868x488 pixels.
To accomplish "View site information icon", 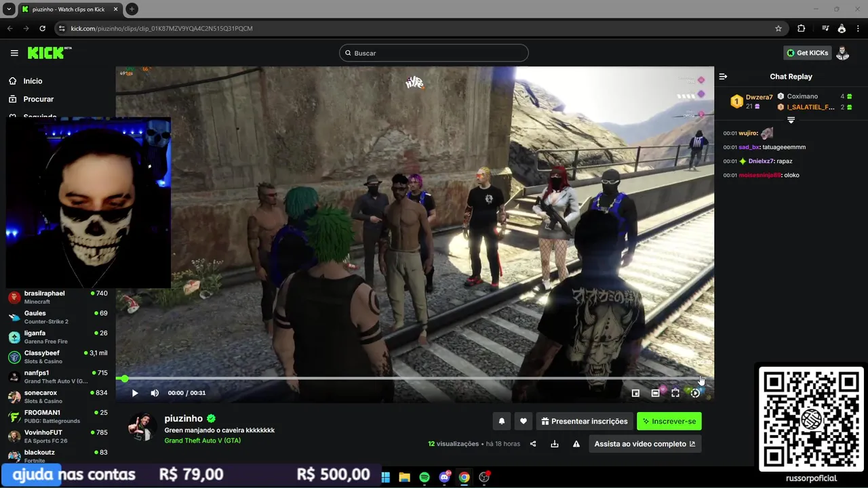I will click(62, 28).
